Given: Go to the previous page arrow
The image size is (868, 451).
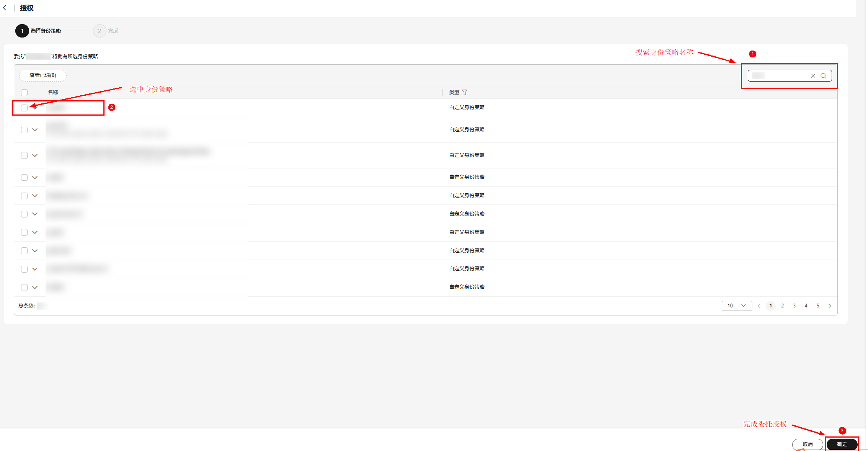Looking at the screenshot, I should tap(759, 306).
